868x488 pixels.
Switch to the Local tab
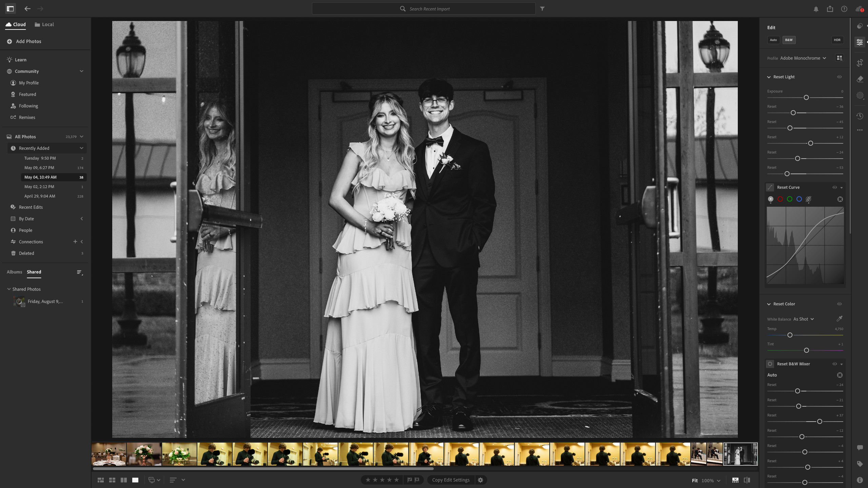click(x=44, y=24)
